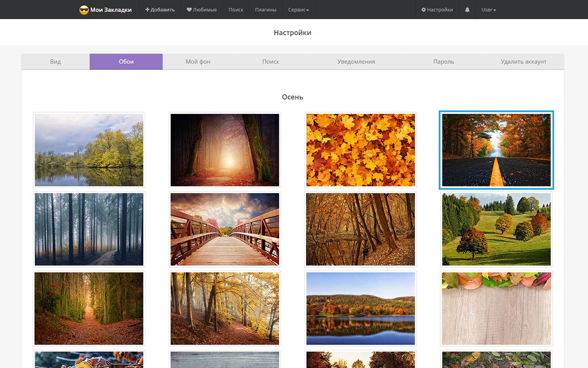
Task: Click the Добавить plus button
Action: click(x=160, y=10)
